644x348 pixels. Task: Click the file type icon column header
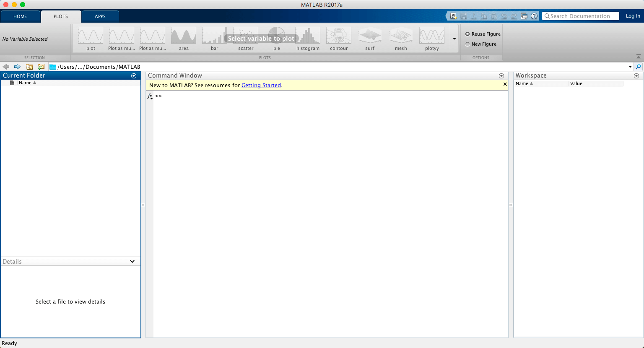[x=12, y=83]
